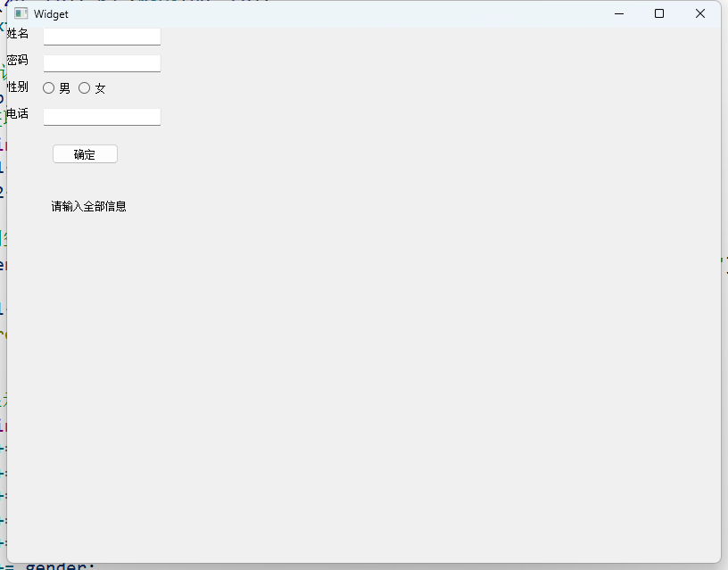Click the Widget title text

point(51,14)
